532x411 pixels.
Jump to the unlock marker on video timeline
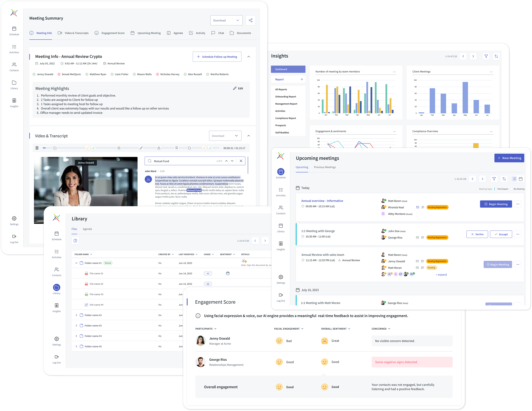point(159,148)
